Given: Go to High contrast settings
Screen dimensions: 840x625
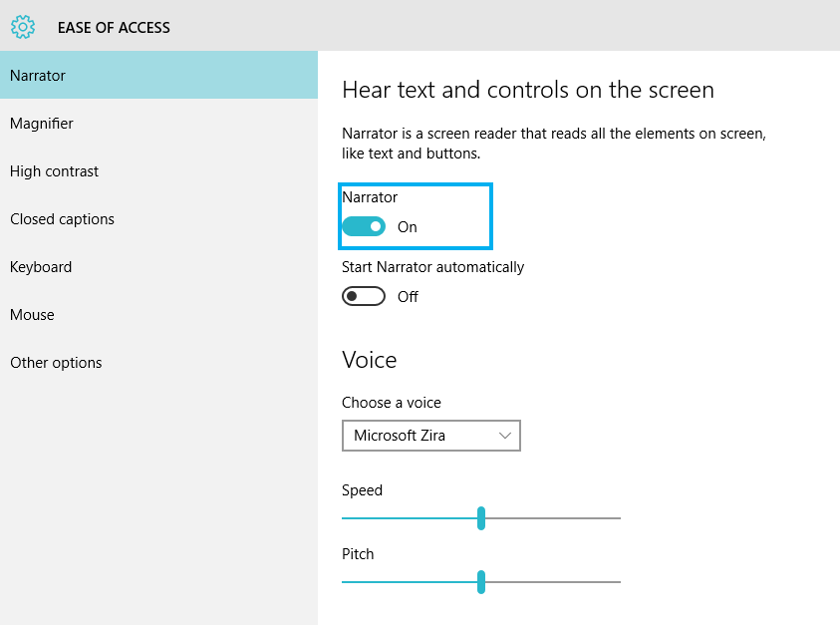Looking at the screenshot, I should click(x=158, y=171).
